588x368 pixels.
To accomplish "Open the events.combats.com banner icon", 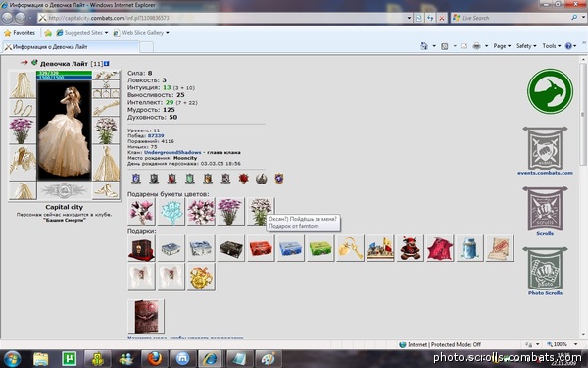I will pos(545,148).
